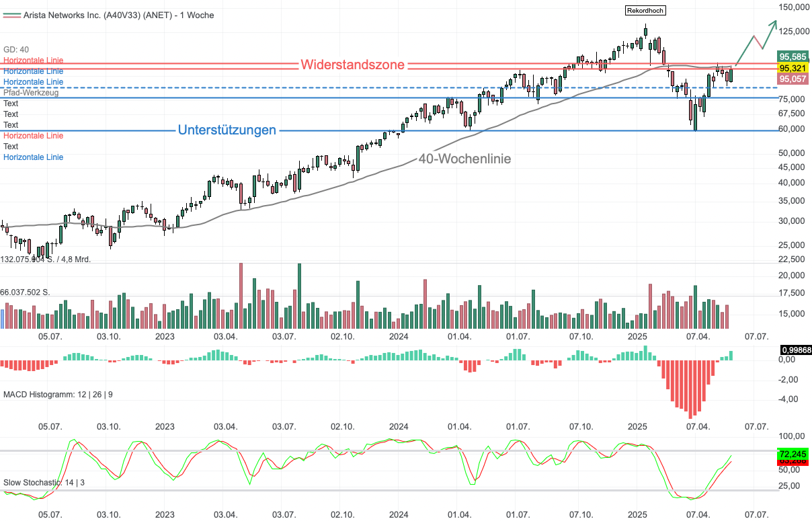Select the GD: 40 legend entry
812x521 pixels.
16,50
